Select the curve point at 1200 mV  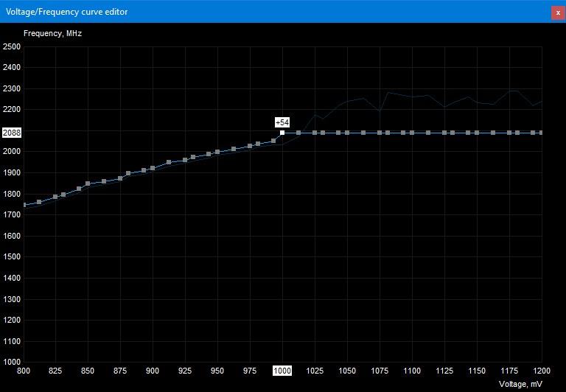click(x=541, y=133)
